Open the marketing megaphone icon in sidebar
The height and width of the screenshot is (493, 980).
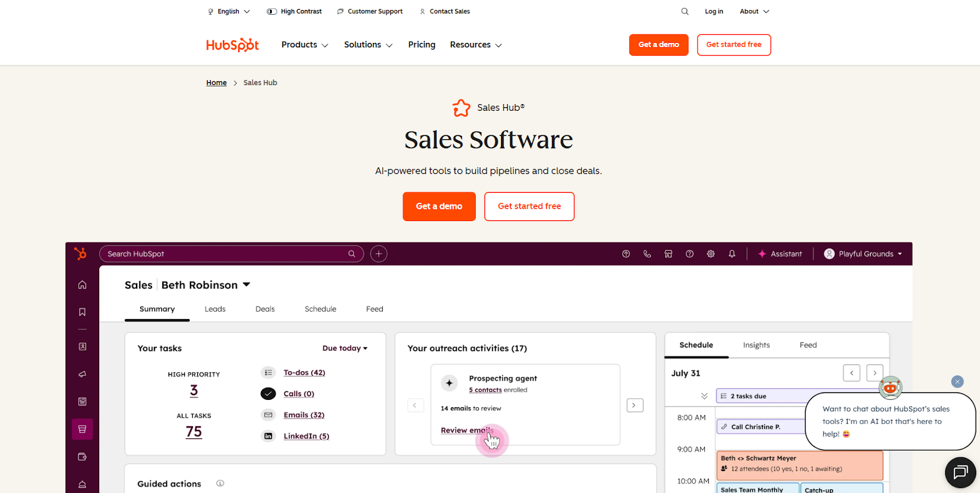coord(82,374)
